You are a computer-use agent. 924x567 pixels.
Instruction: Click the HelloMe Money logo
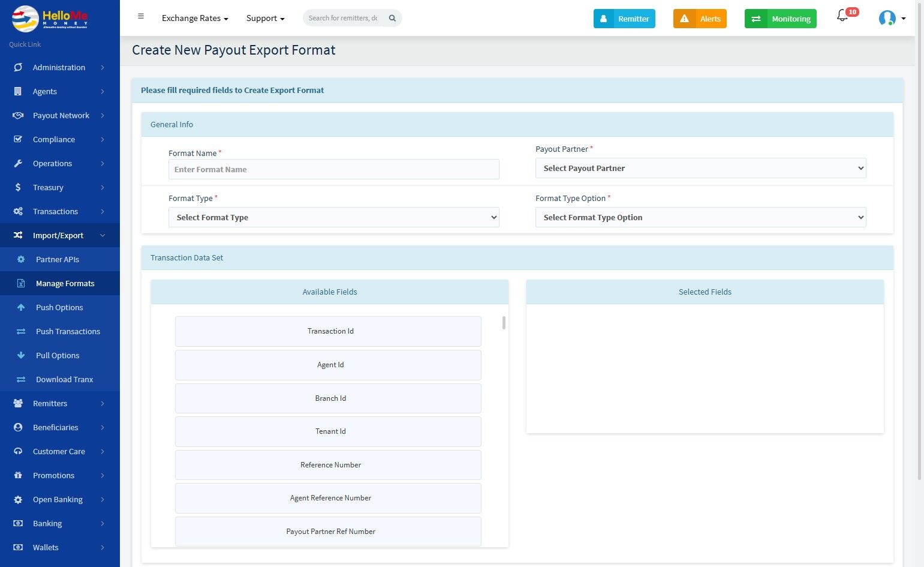click(50, 18)
